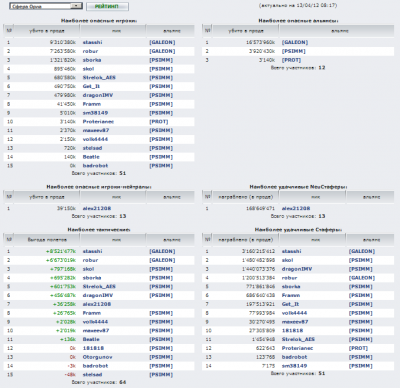Open stasshi in most dangerous players table
400x388 pixels.
[x=92, y=42]
